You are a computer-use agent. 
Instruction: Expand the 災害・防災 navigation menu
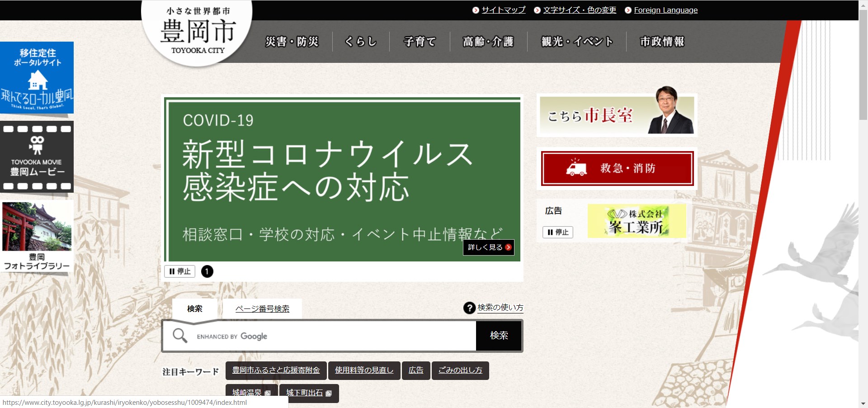click(292, 42)
